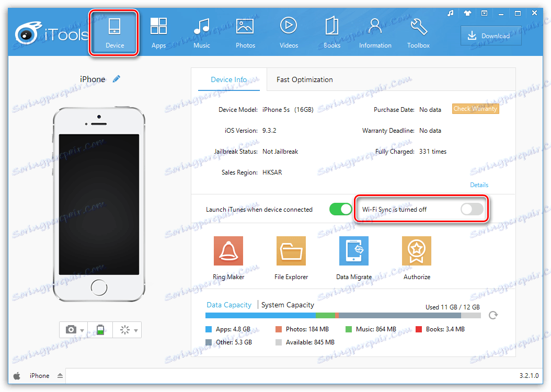
Task: Open the Toolbox section
Action: point(418,33)
